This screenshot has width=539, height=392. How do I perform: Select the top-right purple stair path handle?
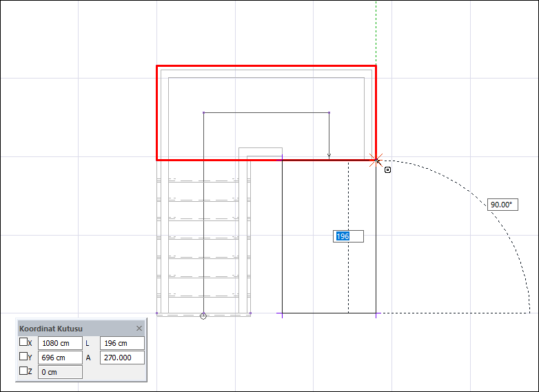pos(329,113)
